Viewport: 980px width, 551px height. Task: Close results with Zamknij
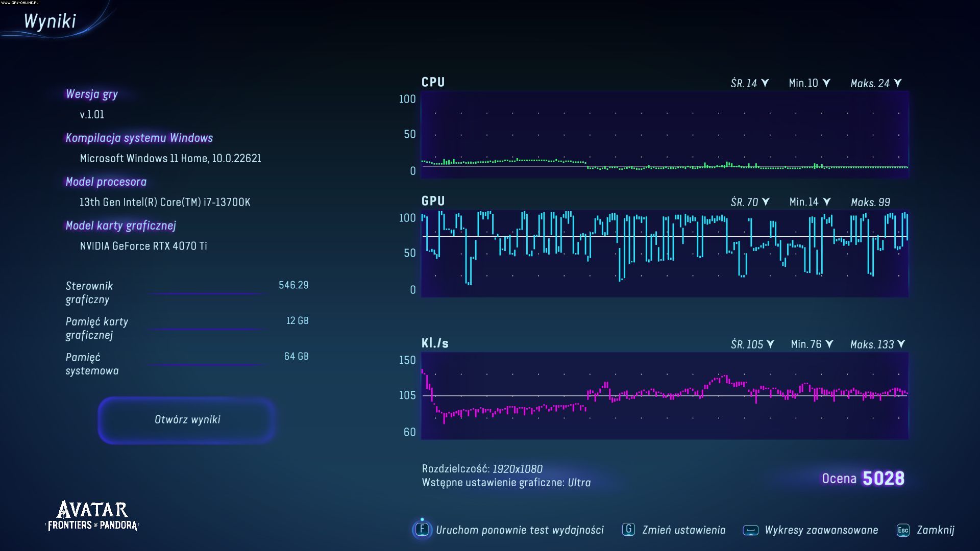[x=935, y=530]
